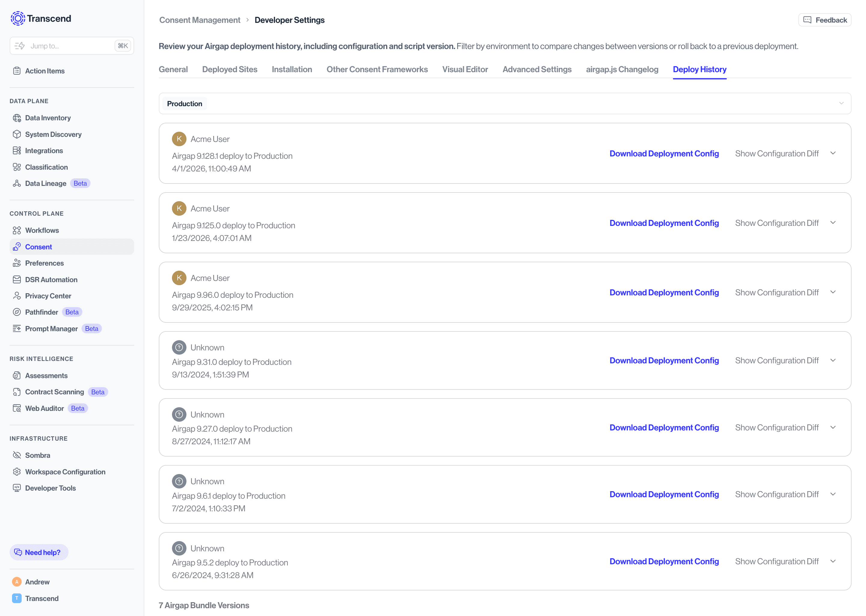Switch to the Visual Editor tab

click(465, 69)
